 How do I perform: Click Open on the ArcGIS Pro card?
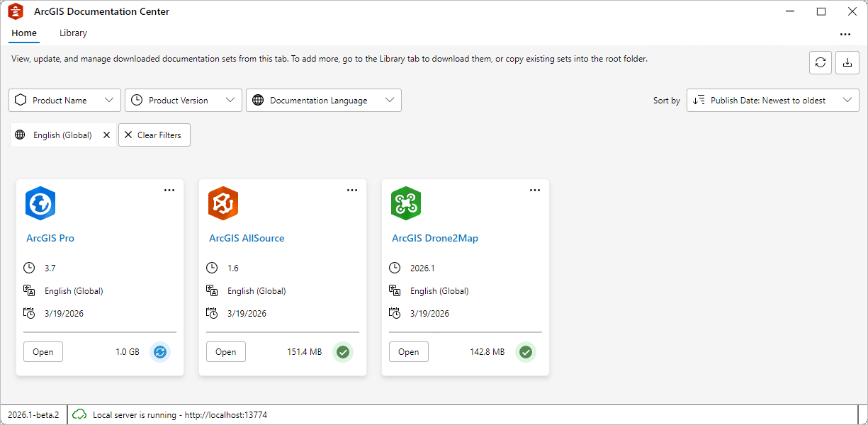point(43,352)
